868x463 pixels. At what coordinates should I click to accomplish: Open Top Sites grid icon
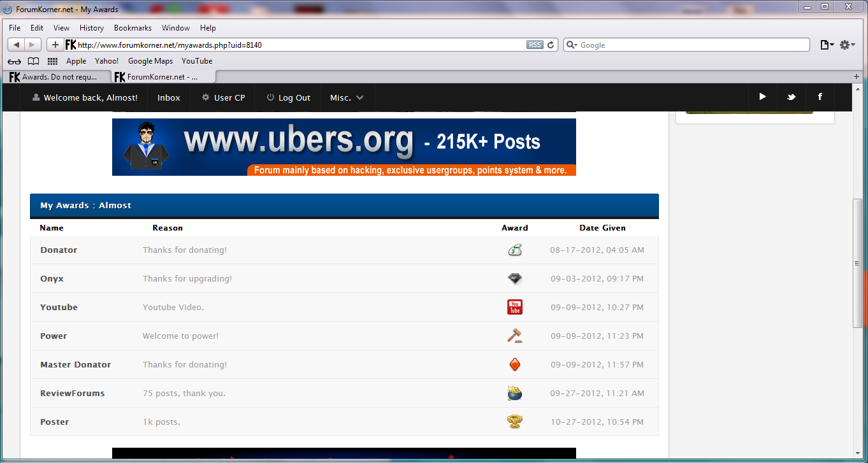[53, 61]
